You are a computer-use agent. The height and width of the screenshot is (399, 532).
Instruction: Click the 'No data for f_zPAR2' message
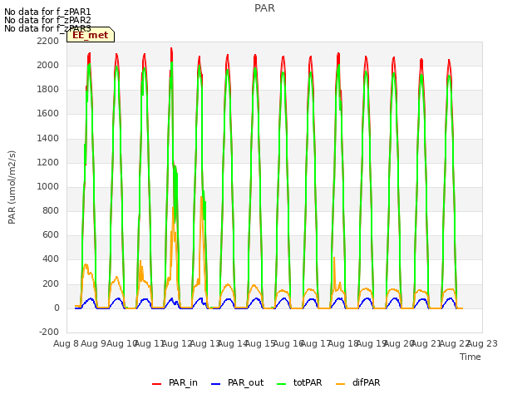tap(47, 20)
